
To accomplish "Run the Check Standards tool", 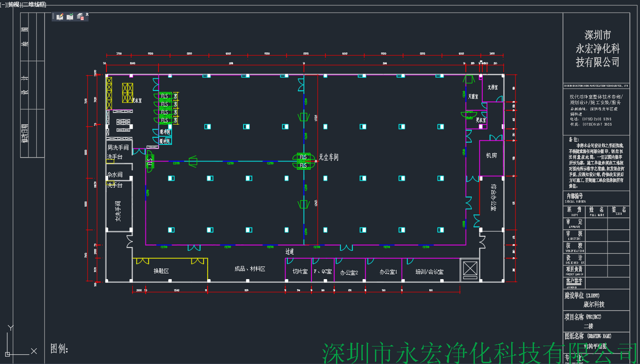I will tap(70, 17).
